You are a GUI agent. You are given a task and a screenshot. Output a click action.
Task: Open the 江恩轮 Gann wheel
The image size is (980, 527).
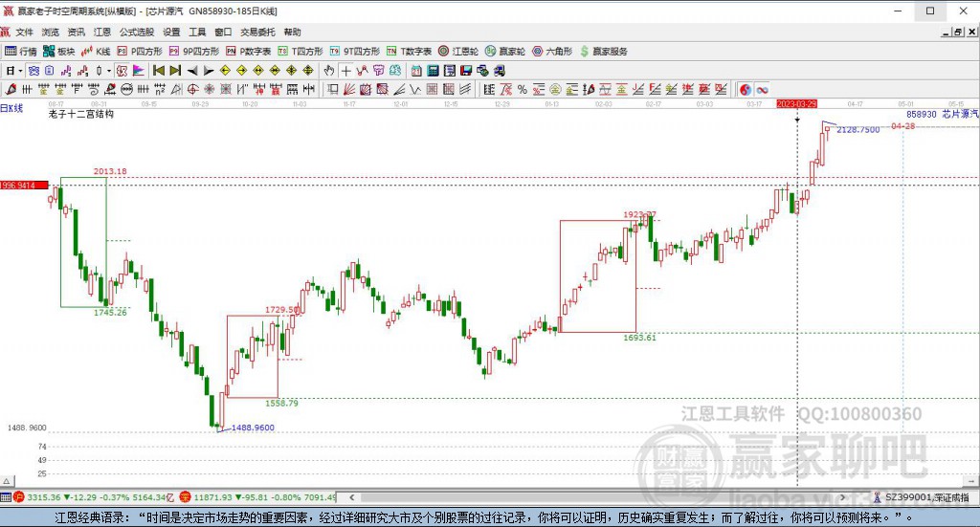click(458, 52)
